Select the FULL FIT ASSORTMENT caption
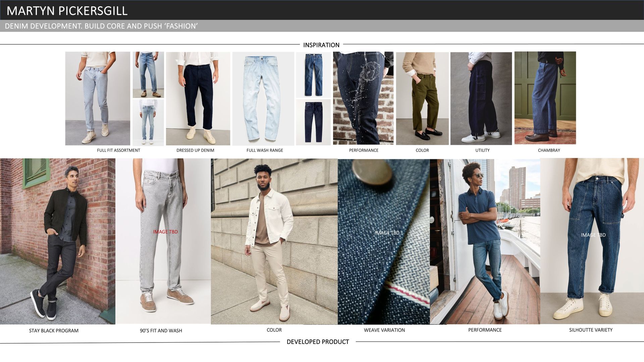644x362 pixels. click(x=118, y=150)
